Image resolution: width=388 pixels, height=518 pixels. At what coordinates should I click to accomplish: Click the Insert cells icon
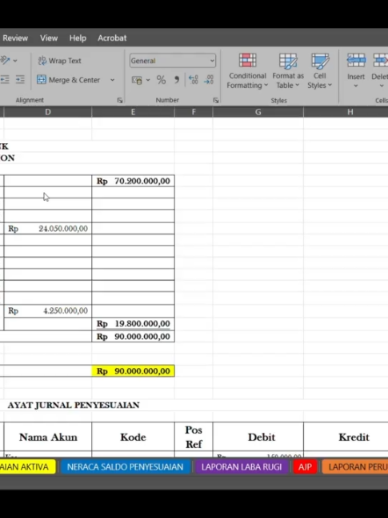tap(356, 61)
